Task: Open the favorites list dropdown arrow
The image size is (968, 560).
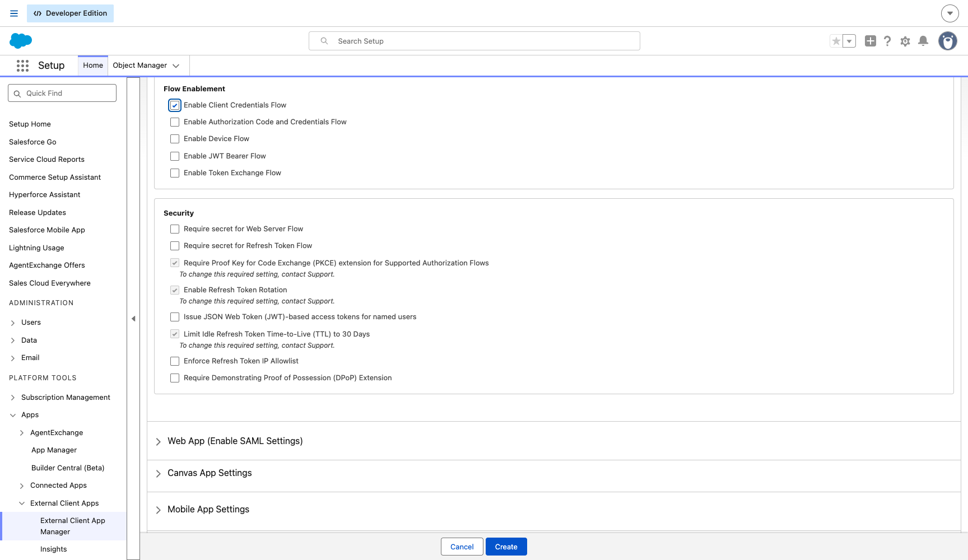Action: point(849,41)
